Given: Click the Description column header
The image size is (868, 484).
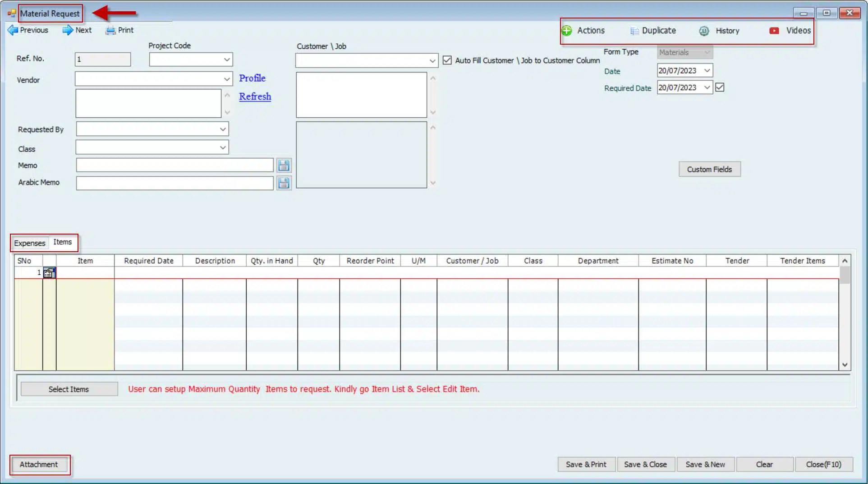Looking at the screenshot, I should 215,261.
